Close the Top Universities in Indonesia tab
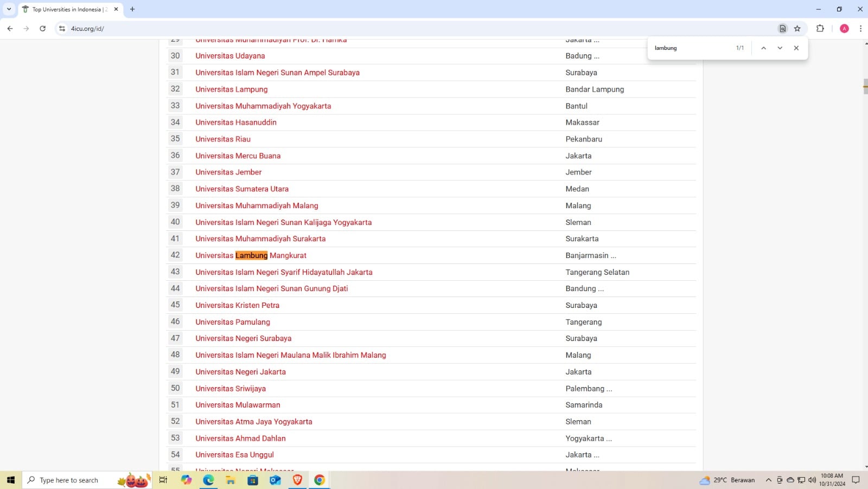868x489 pixels. 116,9
